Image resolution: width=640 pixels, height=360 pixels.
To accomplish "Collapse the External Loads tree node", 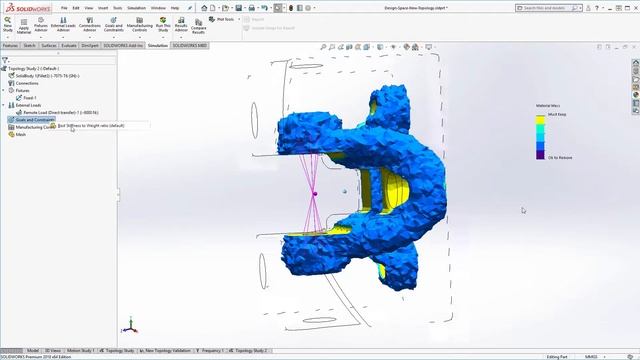I will [x=4, y=105].
